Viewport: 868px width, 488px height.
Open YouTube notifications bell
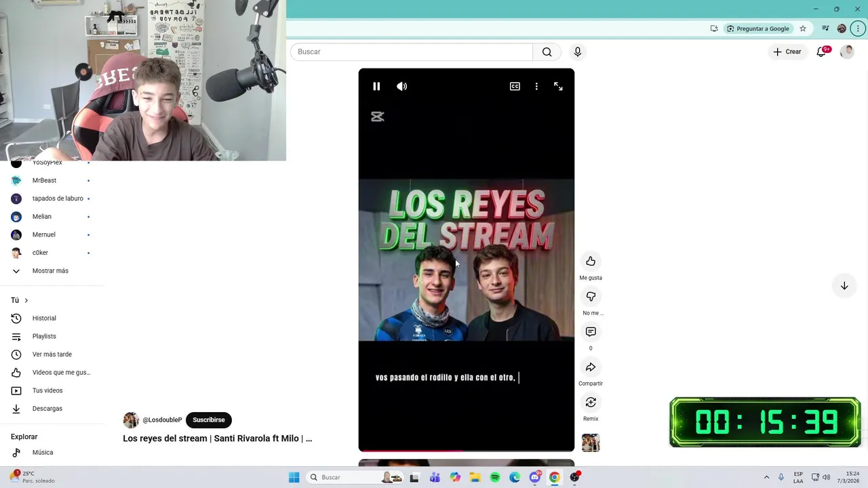(822, 52)
